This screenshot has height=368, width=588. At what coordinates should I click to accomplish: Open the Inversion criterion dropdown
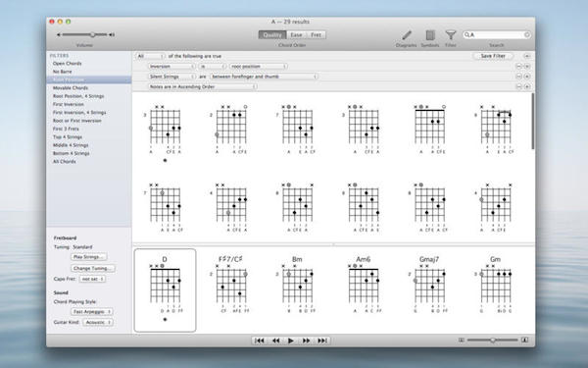171,66
